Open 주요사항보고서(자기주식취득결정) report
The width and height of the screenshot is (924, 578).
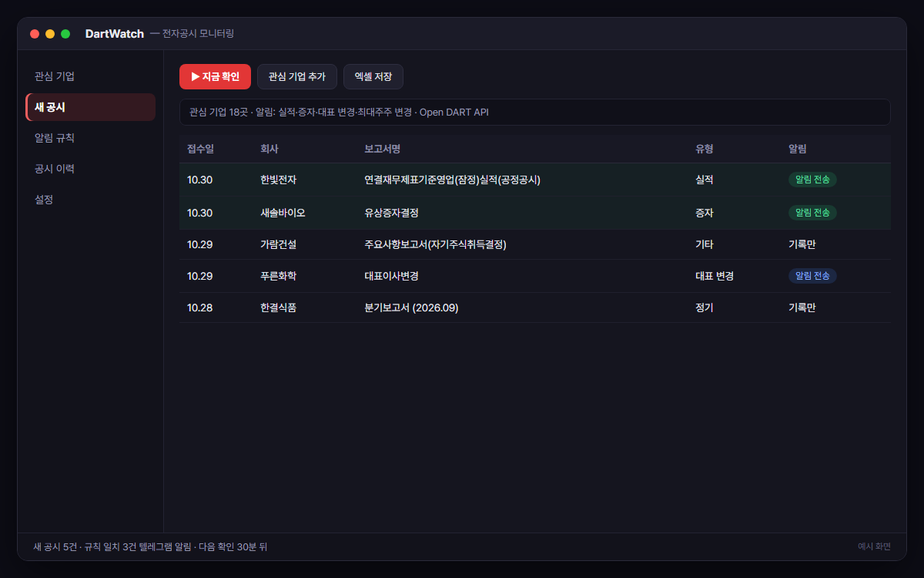point(435,244)
